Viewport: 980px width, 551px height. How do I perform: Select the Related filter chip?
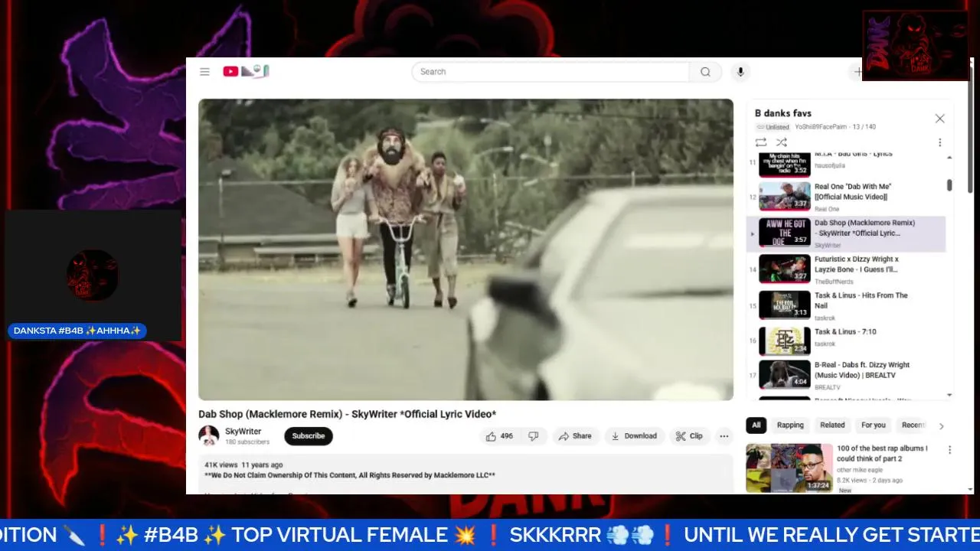point(832,425)
